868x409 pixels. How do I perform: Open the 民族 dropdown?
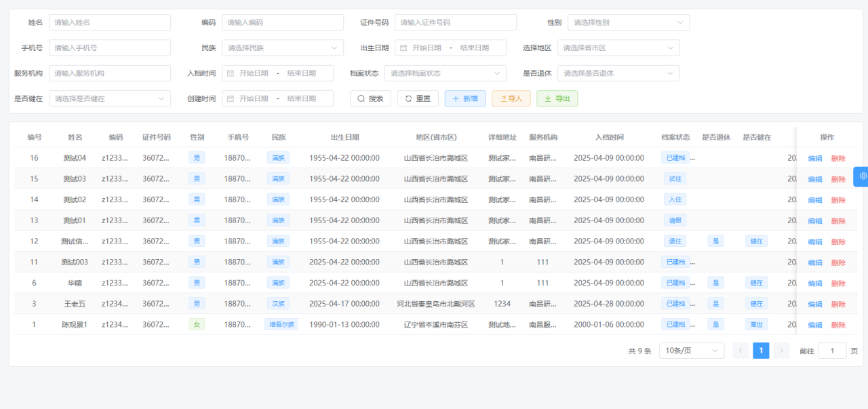tap(283, 48)
